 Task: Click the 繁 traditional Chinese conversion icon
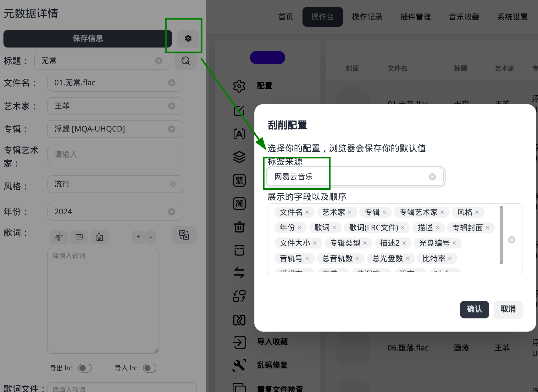pos(239,180)
